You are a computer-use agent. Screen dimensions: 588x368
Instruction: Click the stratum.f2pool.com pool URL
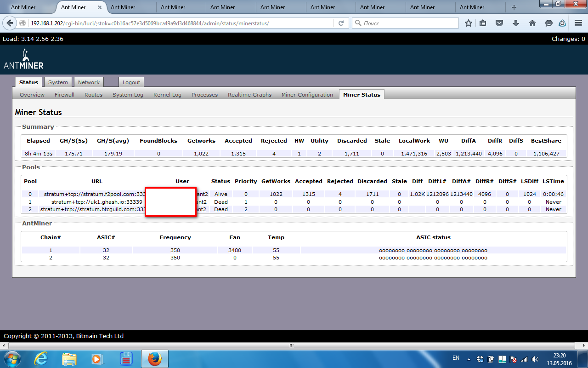[95, 194]
